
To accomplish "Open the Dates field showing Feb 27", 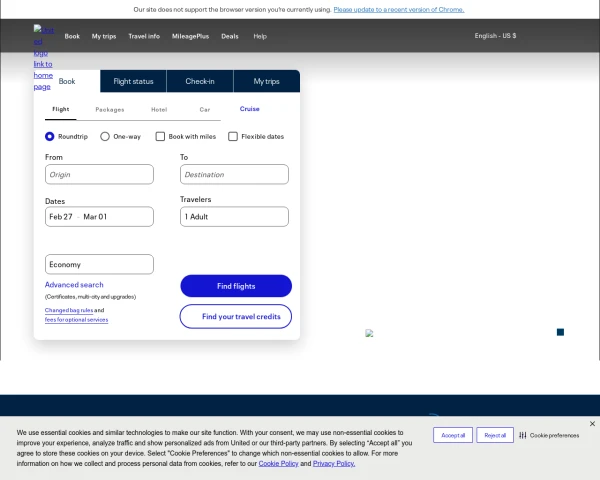I will (x=99, y=217).
